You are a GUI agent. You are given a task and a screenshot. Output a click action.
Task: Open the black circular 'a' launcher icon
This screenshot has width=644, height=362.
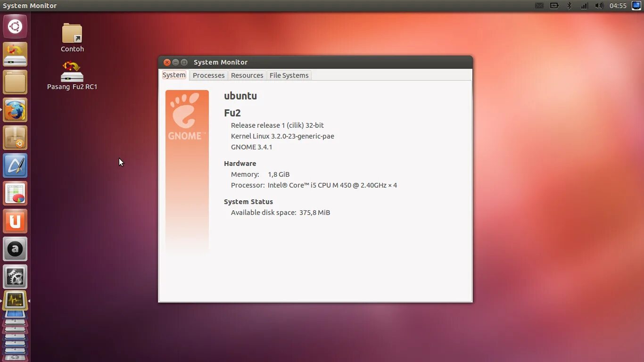tap(15, 249)
